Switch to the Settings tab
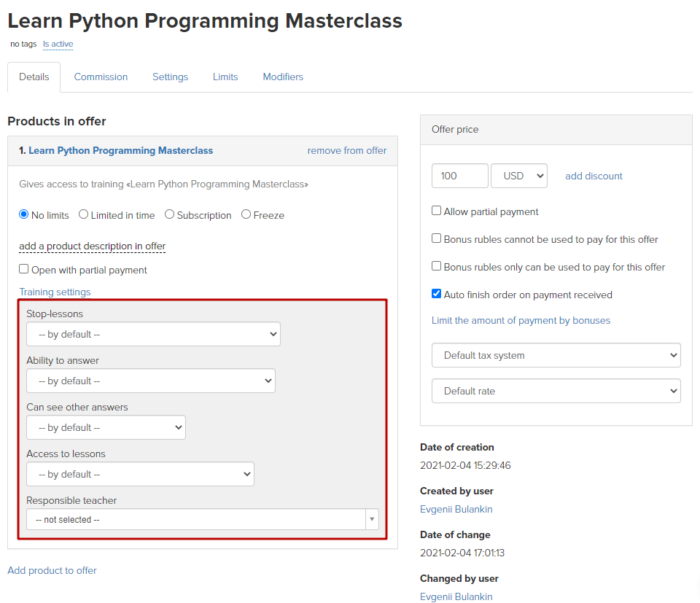Viewport: 700px width, 603px height. point(170,77)
